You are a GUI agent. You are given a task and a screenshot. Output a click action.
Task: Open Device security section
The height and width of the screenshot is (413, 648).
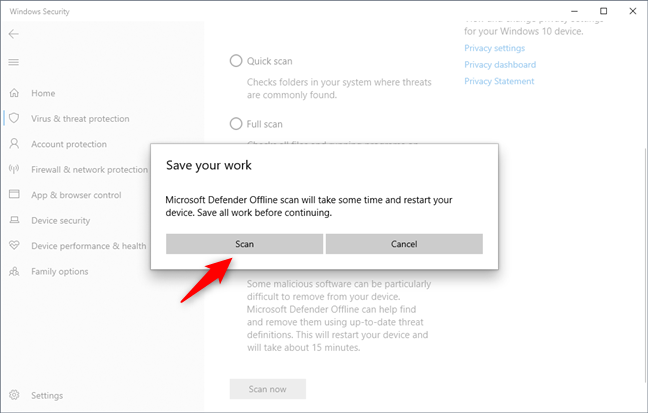tap(61, 221)
